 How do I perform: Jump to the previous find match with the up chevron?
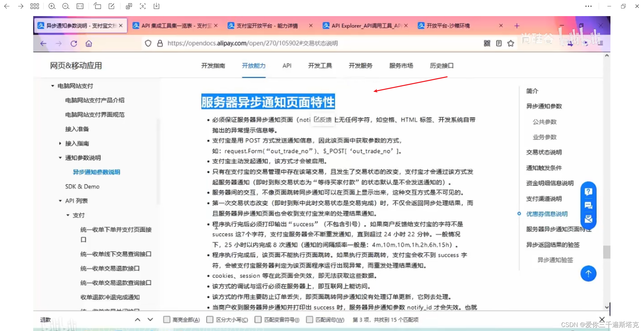click(138, 320)
